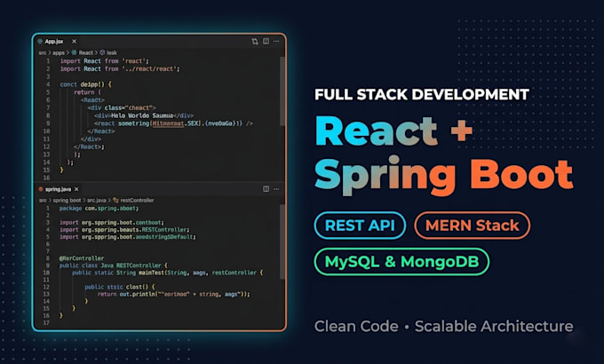Close the App.jsx tab
Image resolution: width=604 pixels, height=364 pixels.
click(74, 41)
